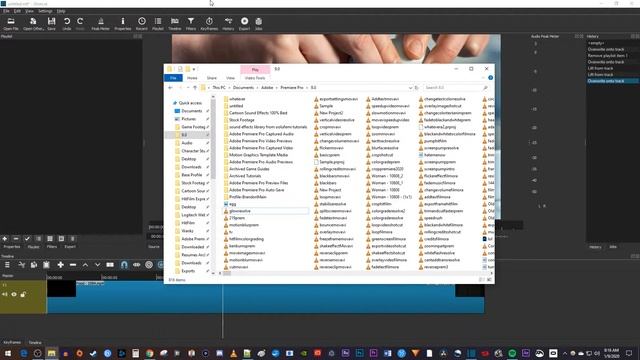Open Shotcut File menu

point(6,11)
